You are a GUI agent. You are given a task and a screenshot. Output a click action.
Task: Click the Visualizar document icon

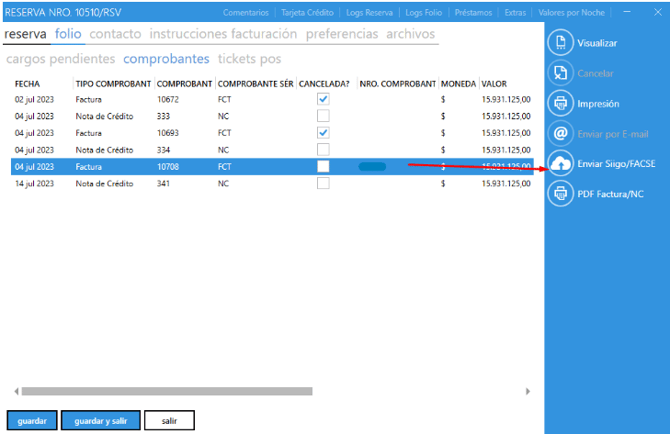(560, 44)
